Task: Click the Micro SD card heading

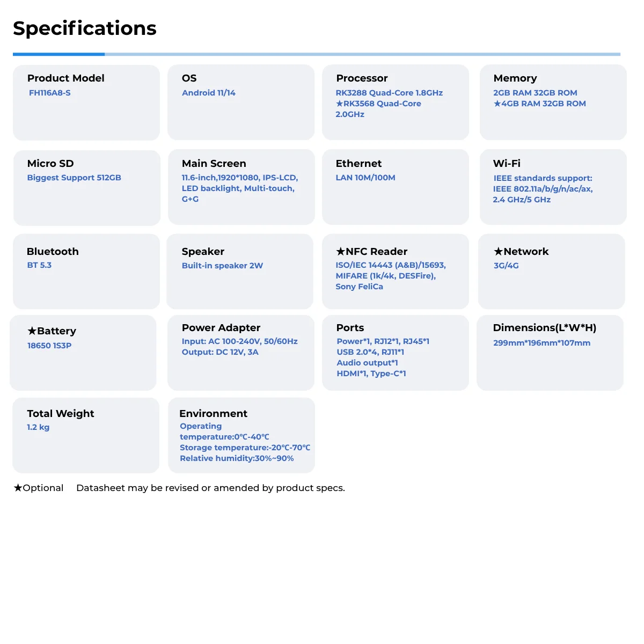Action: (50, 164)
